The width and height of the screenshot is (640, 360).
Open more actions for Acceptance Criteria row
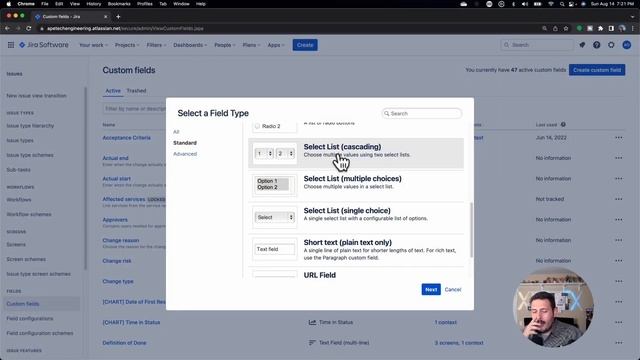pyautogui.click(x=619, y=138)
